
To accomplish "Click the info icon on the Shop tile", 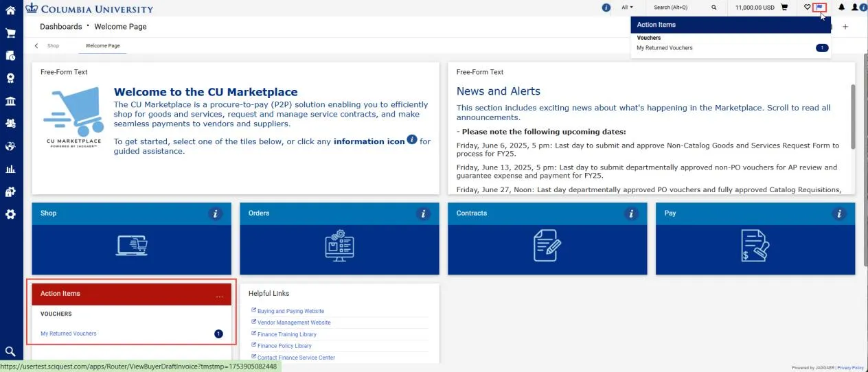I will coord(216,214).
